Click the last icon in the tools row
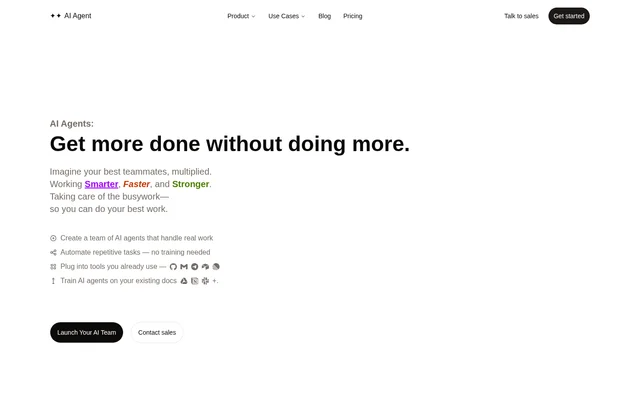 click(x=216, y=267)
